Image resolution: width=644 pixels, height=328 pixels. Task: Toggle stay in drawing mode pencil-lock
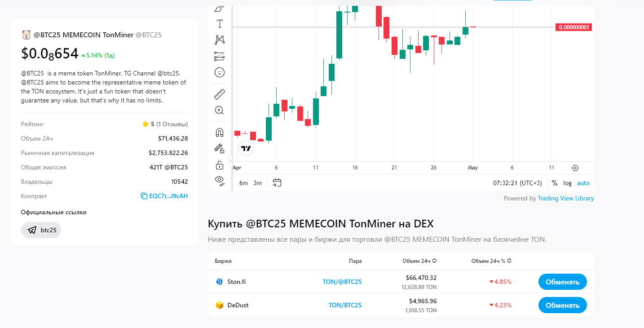(220, 148)
